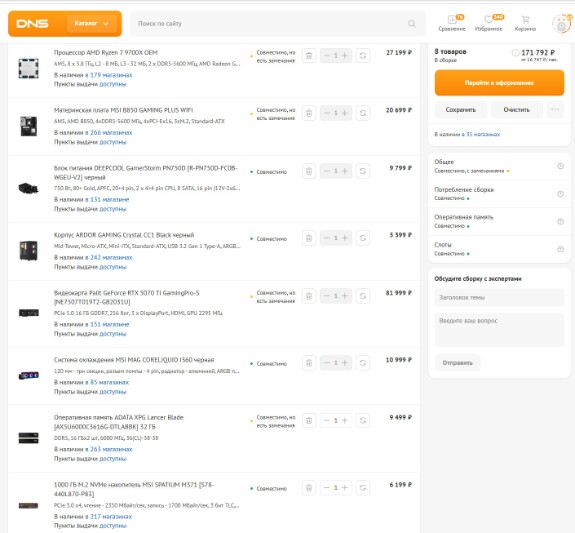Open the Palit GeForce RTX 5070 Ti thumbnail

pos(29,313)
